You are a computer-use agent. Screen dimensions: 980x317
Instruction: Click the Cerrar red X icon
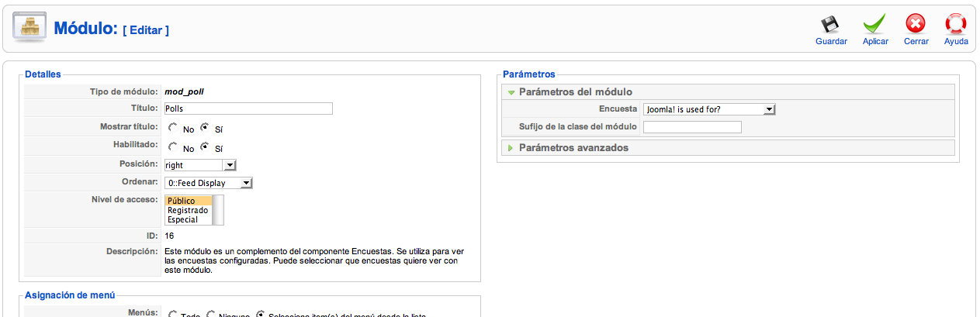click(916, 25)
